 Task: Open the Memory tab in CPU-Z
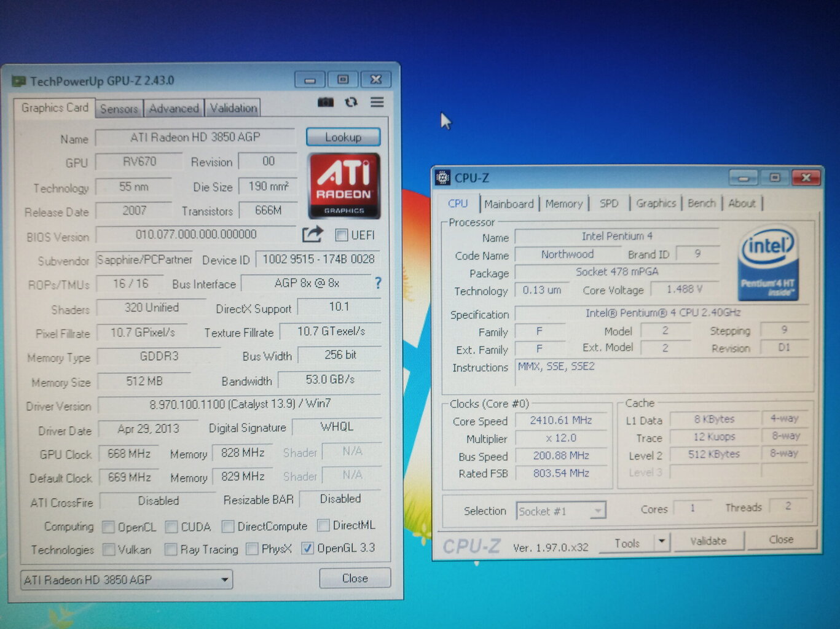pos(563,204)
